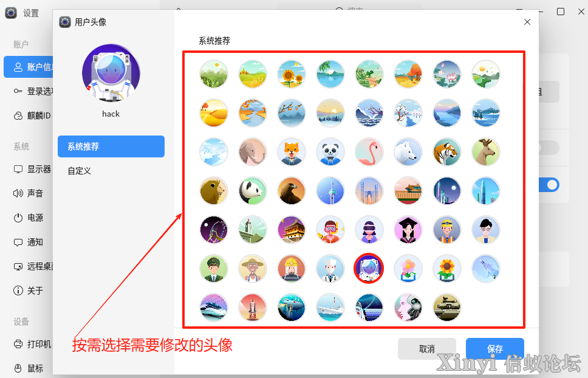Image resolution: width=588 pixels, height=378 pixels.
Task: Choose the Oriental Pearl Tower avatar
Action: pyautogui.click(x=330, y=191)
